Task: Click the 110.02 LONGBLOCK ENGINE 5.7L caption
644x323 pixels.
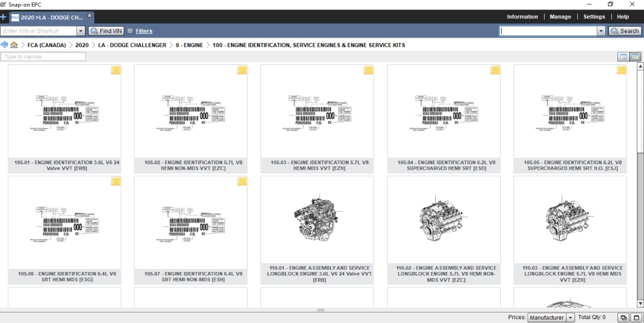Action: [446, 274]
